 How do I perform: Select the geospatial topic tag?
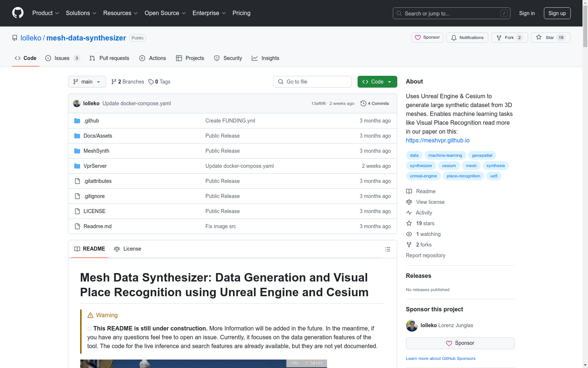[482, 155]
